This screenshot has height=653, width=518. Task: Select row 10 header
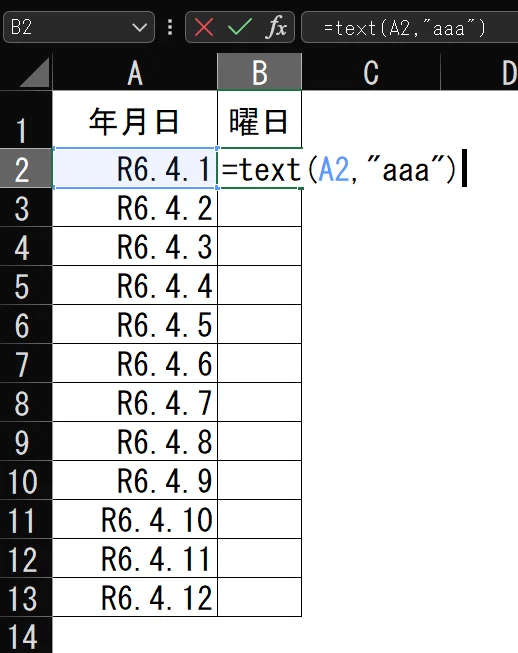coord(26,480)
